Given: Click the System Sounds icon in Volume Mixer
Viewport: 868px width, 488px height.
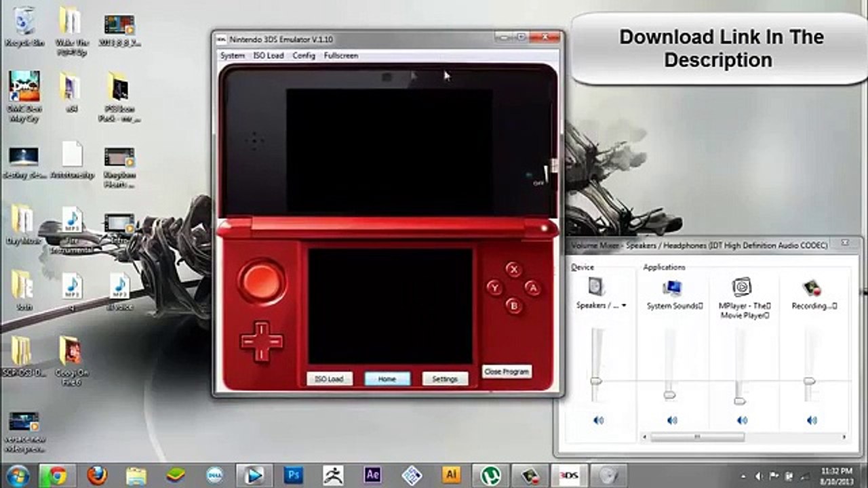Looking at the screenshot, I should (672, 287).
